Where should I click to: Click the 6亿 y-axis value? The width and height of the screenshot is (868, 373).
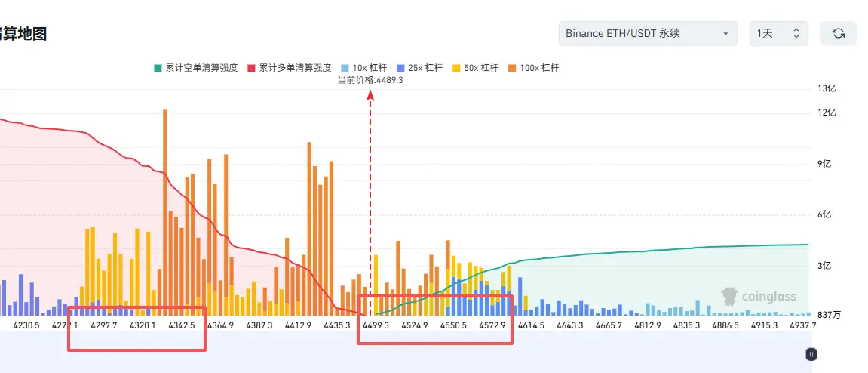(x=824, y=214)
